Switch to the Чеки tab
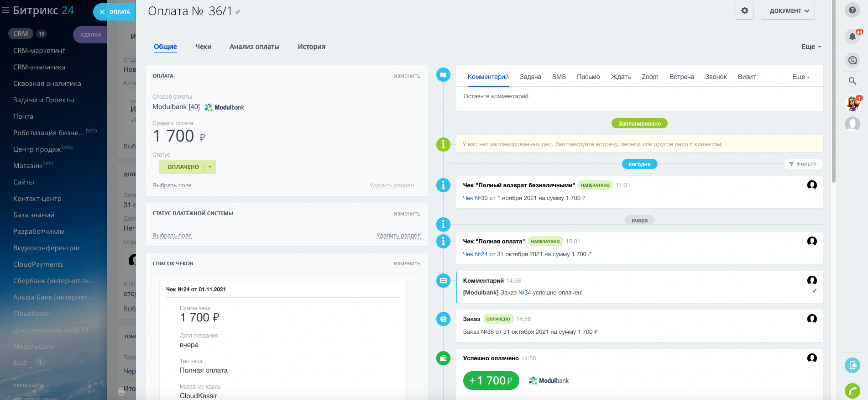 (203, 47)
